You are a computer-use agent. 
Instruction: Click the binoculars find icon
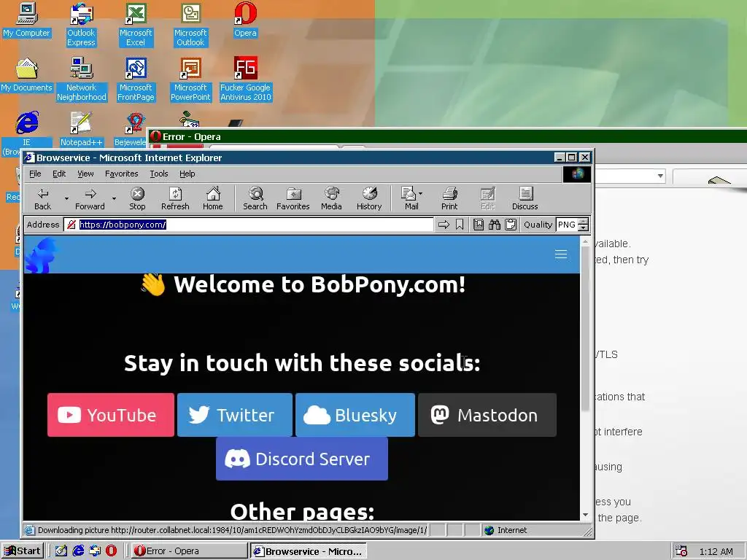coord(495,225)
